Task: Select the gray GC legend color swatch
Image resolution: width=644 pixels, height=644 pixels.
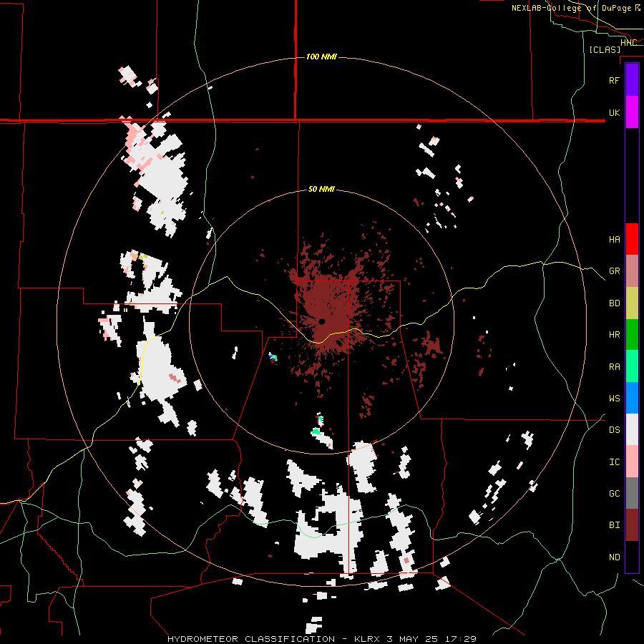Action: click(x=632, y=493)
